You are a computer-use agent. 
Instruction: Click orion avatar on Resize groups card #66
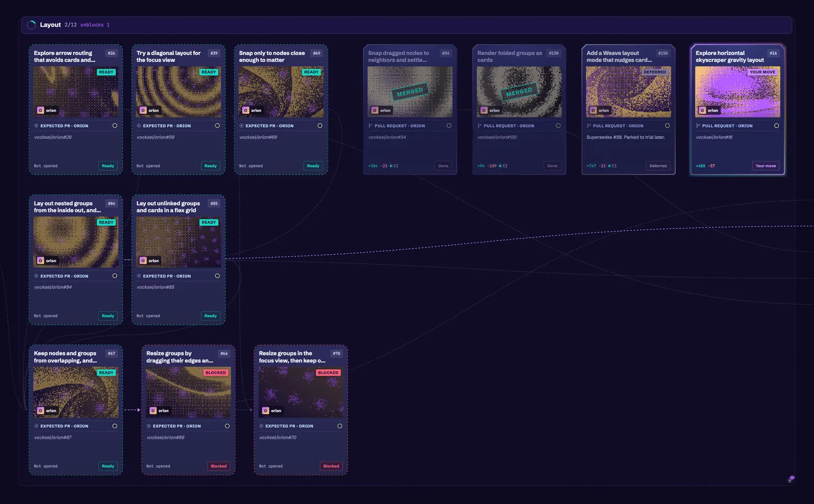coord(153,410)
